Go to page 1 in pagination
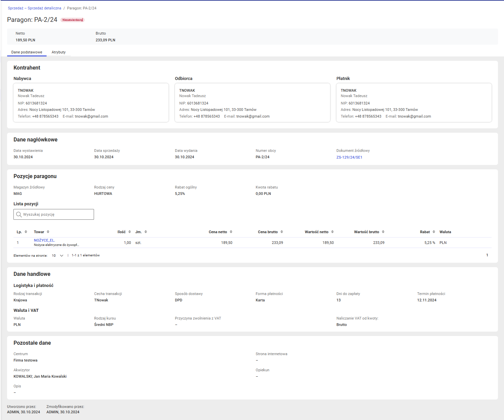504x420 pixels. (487, 255)
